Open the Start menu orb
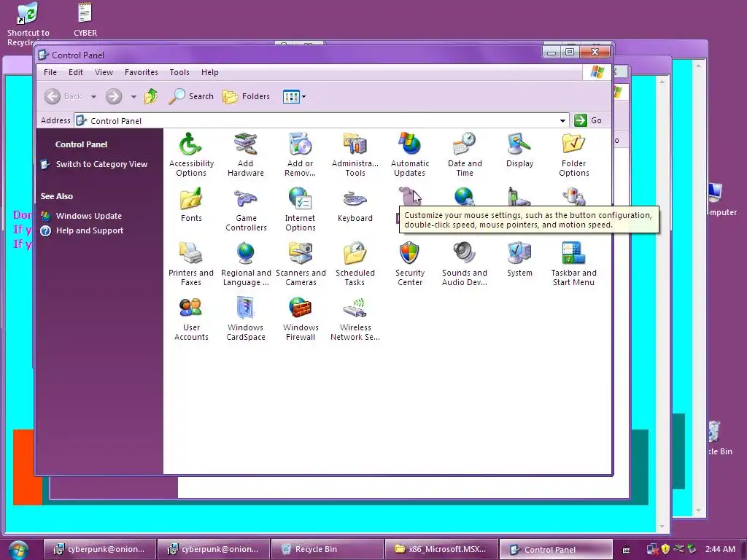 (18, 550)
